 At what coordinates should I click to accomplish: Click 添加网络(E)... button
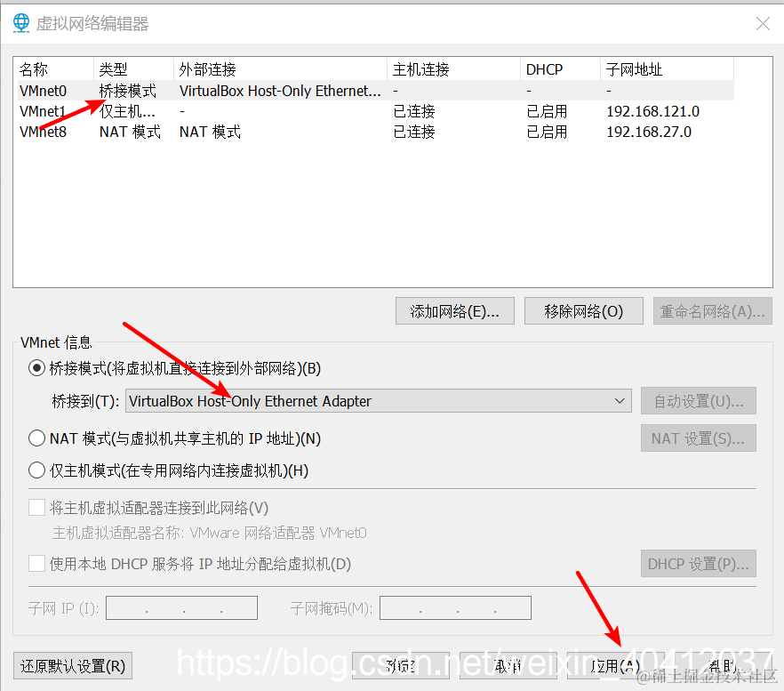point(455,311)
